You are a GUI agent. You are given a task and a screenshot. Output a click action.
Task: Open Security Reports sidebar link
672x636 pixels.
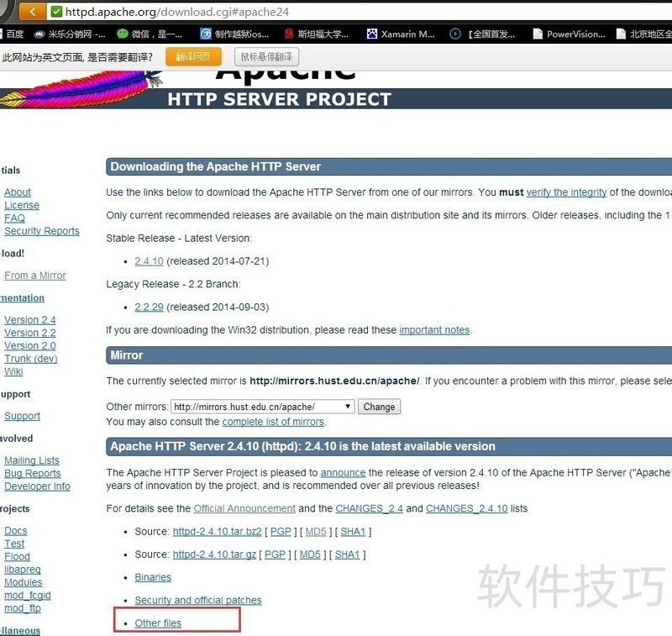[x=41, y=230]
